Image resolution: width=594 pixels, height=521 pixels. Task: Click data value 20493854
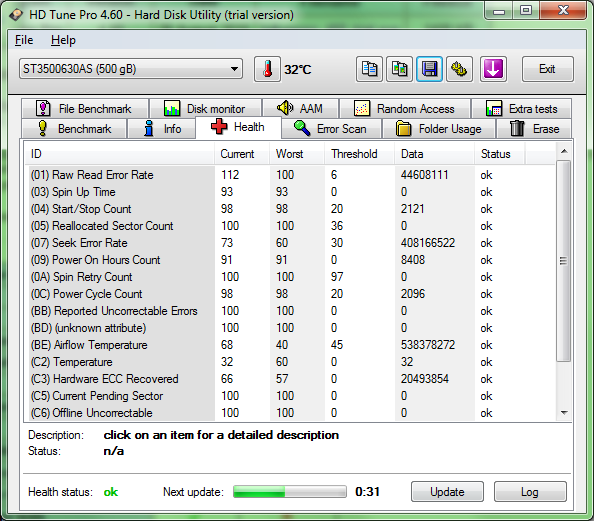coord(425,379)
